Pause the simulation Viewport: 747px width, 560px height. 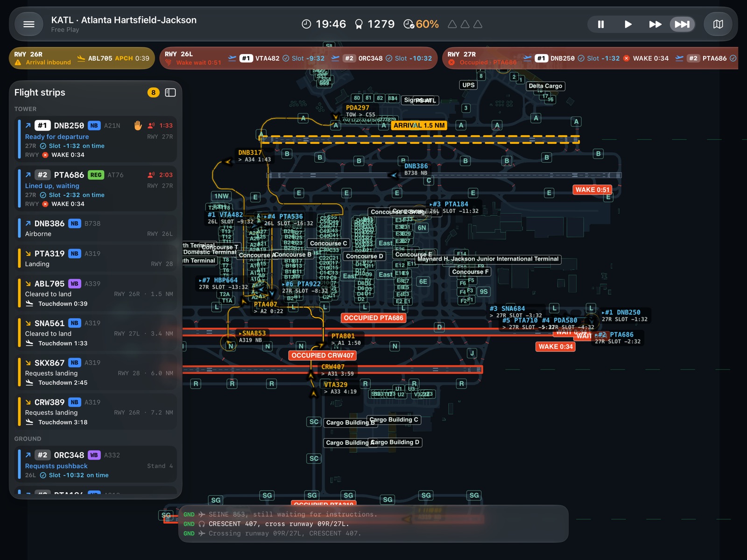[x=601, y=24]
